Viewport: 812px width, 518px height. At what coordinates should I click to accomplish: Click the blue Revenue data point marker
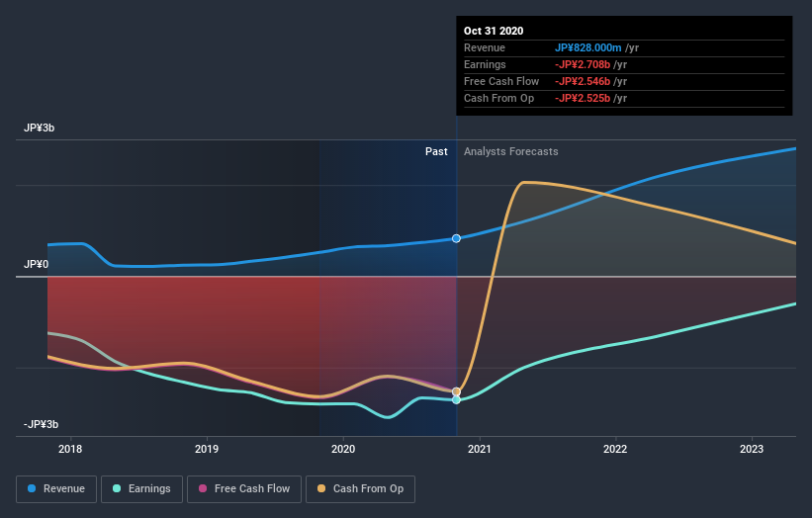click(x=456, y=238)
